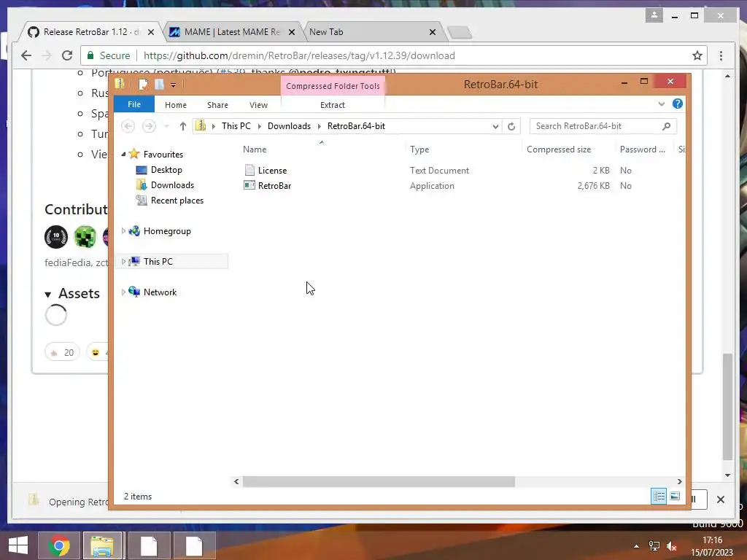Expand the Network tree node
The image size is (747, 560).
coord(123,292)
